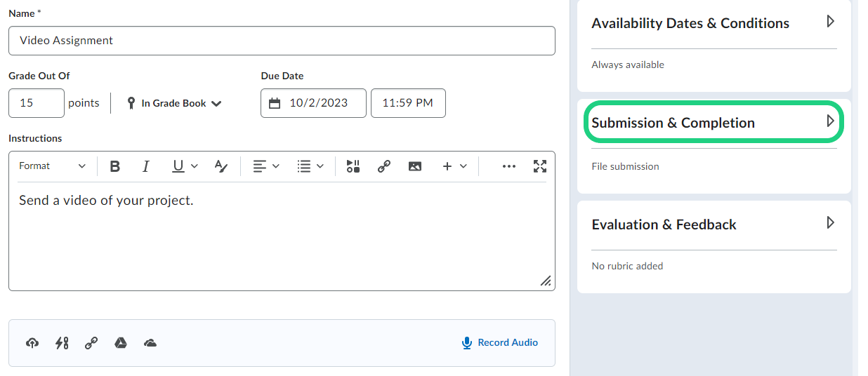Insert a quicklink from the editor toolbar
Image resolution: width=868 pixels, height=376 pixels.
click(384, 166)
